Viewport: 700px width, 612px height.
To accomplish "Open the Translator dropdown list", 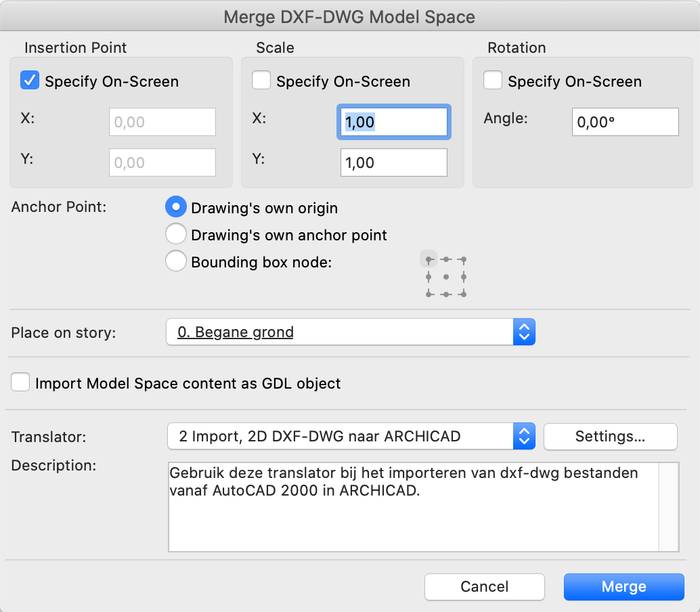I will pos(351,436).
